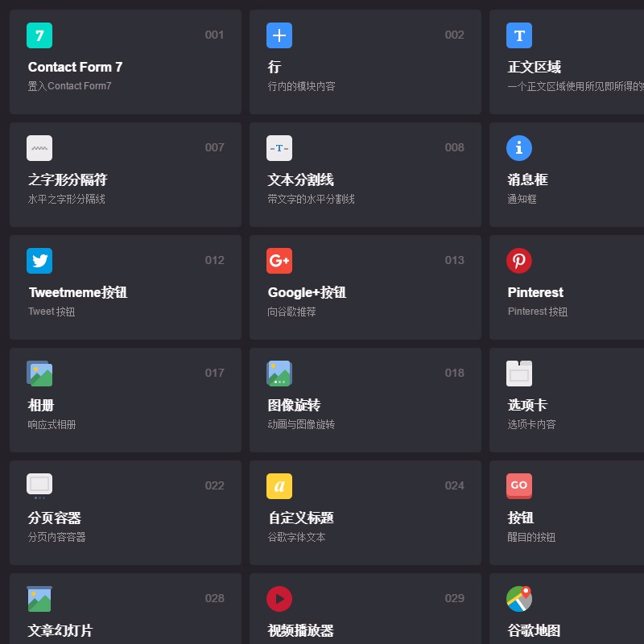644x644 pixels.
Task: Click the red video player icon
Action: [x=279, y=599]
